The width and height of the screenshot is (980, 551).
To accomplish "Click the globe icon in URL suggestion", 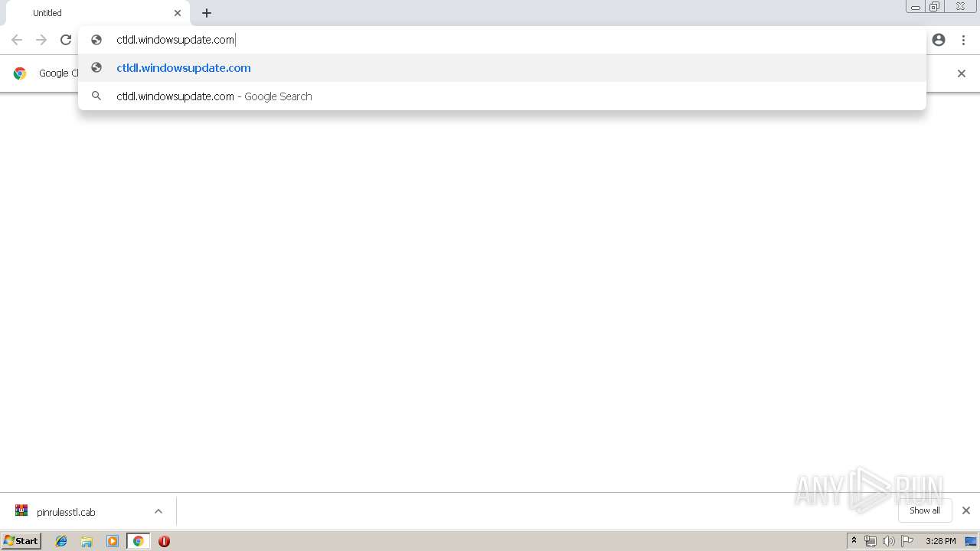I will coord(96,68).
